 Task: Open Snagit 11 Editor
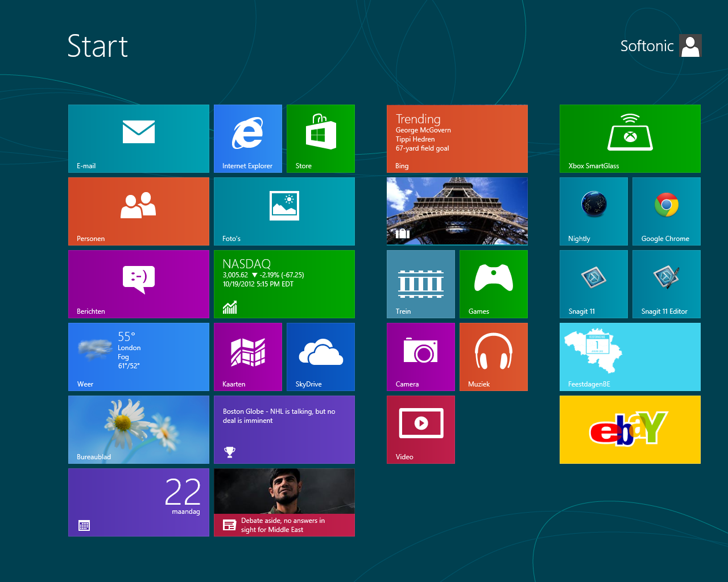pyautogui.click(x=666, y=284)
